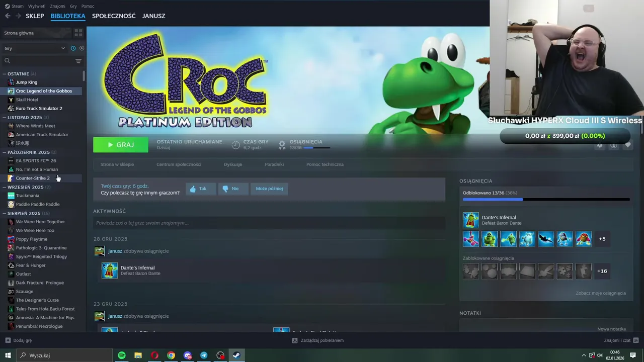The width and height of the screenshot is (644, 362).
Task: Toggle the recent activity clock filter
Action: tap(73, 48)
